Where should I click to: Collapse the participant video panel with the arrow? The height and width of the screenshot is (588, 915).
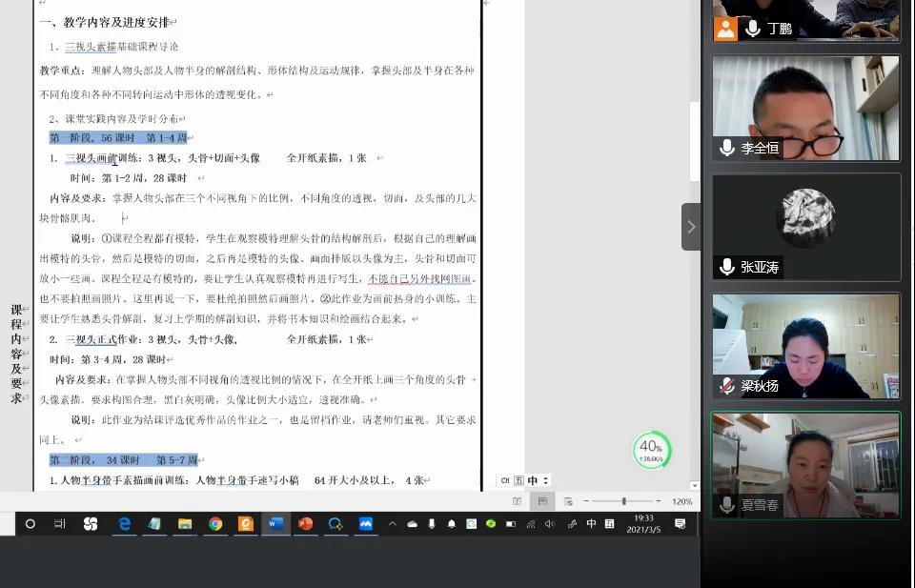(x=691, y=227)
